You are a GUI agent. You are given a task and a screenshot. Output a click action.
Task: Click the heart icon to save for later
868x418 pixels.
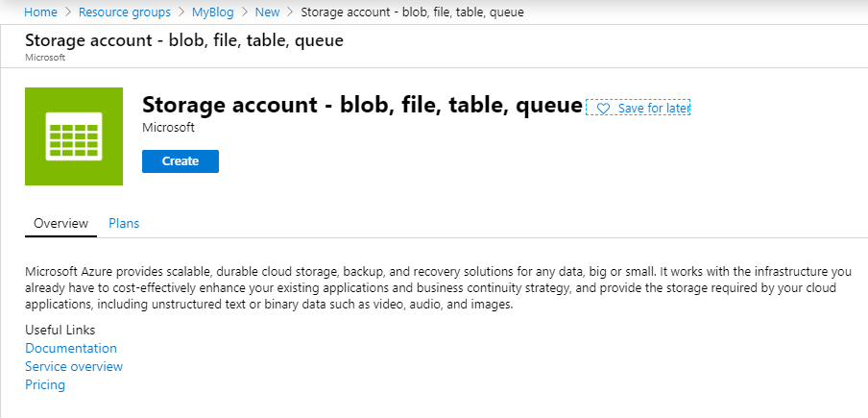pos(603,109)
